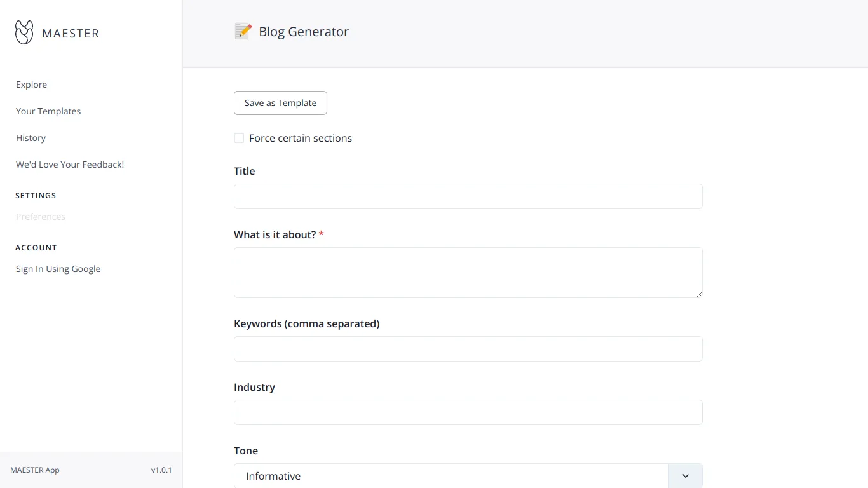Select the Tone combo box
This screenshot has height=488, width=868.
(451, 475)
